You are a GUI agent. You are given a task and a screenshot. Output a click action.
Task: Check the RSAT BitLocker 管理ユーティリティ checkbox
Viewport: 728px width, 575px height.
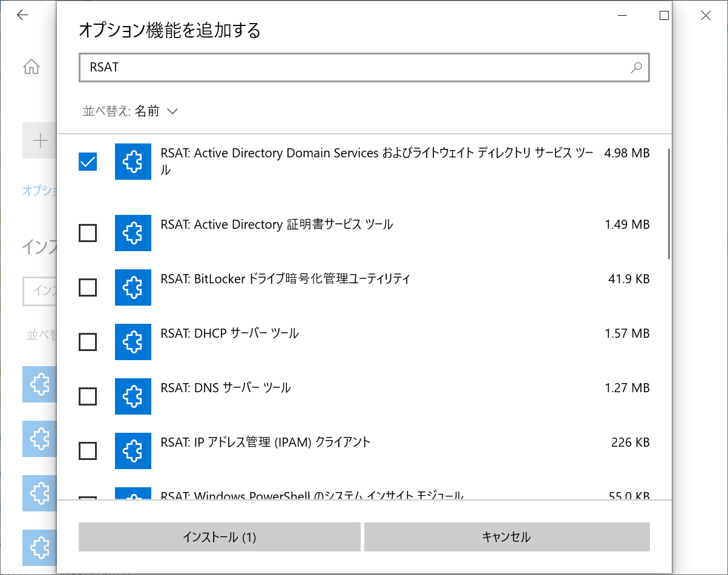click(x=87, y=287)
